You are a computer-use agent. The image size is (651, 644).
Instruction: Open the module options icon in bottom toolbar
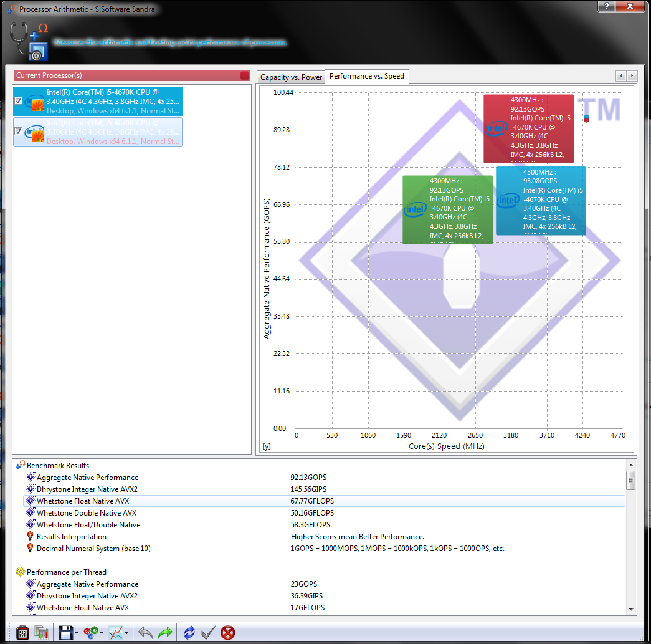[x=22, y=633]
